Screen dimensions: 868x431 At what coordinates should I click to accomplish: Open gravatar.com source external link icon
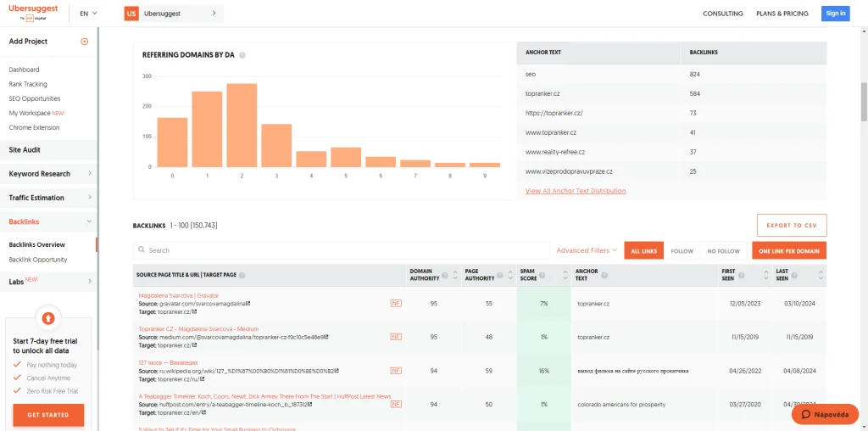[248, 303]
